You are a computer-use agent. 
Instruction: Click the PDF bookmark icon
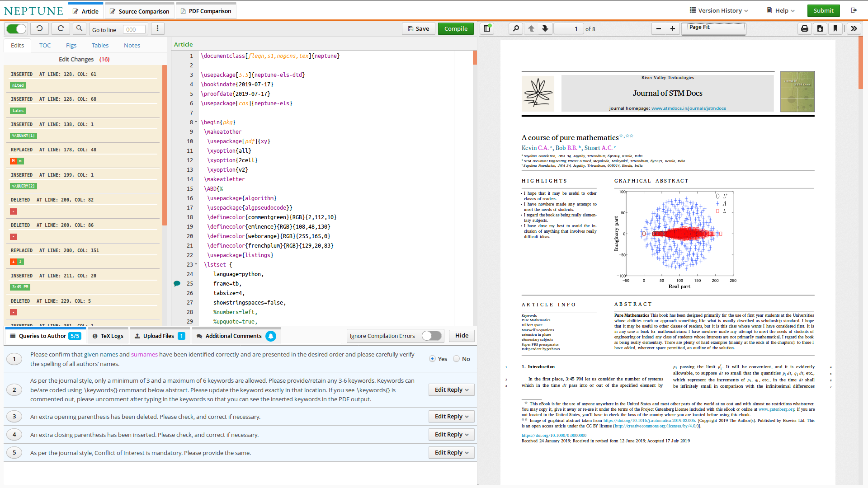click(835, 28)
